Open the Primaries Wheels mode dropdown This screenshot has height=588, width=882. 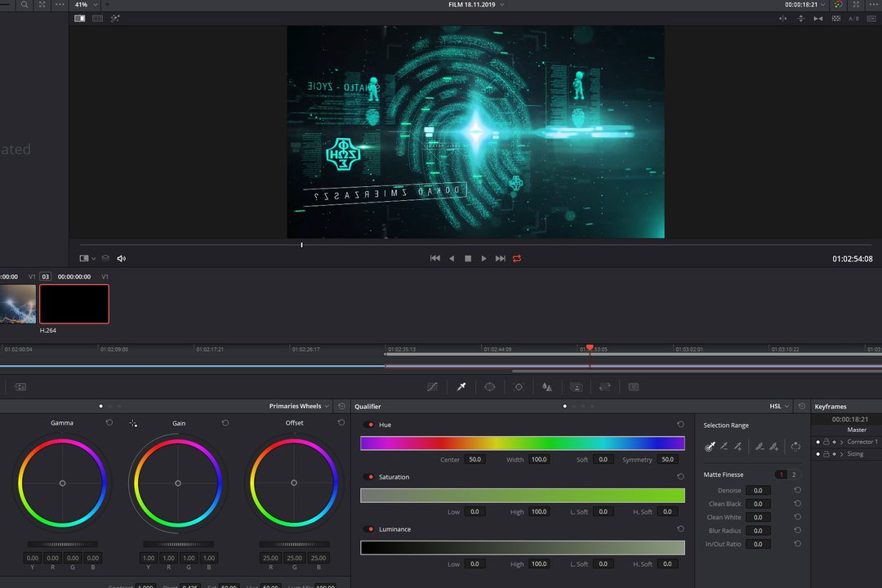[x=299, y=406]
